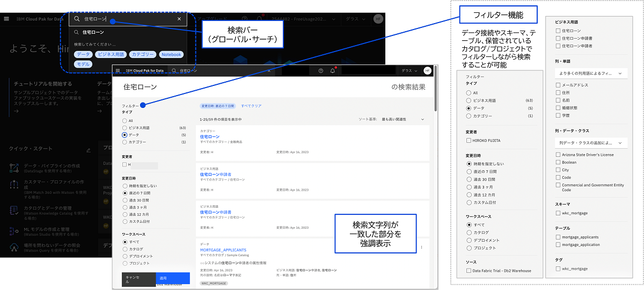The height and width of the screenshot is (290, 644).
Task: Open the 列データ・クラスの追加によ… dropdown
Action: (x=591, y=143)
